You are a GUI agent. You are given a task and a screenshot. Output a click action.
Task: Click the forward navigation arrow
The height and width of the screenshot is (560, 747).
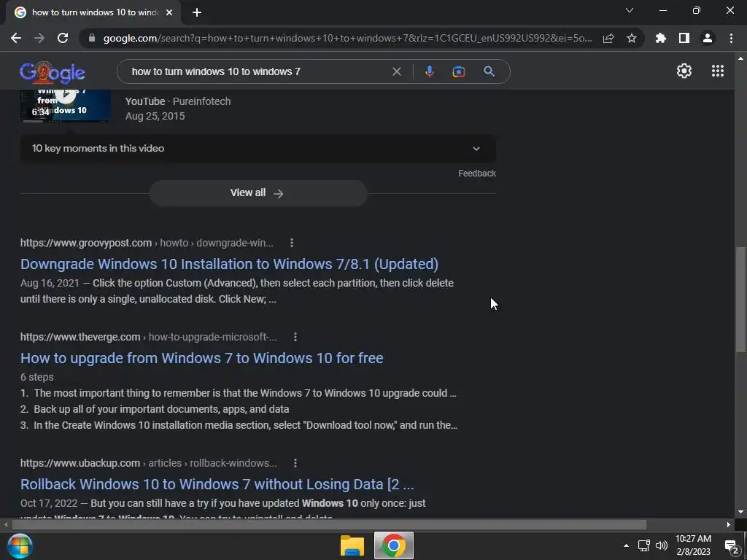[x=39, y=38]
